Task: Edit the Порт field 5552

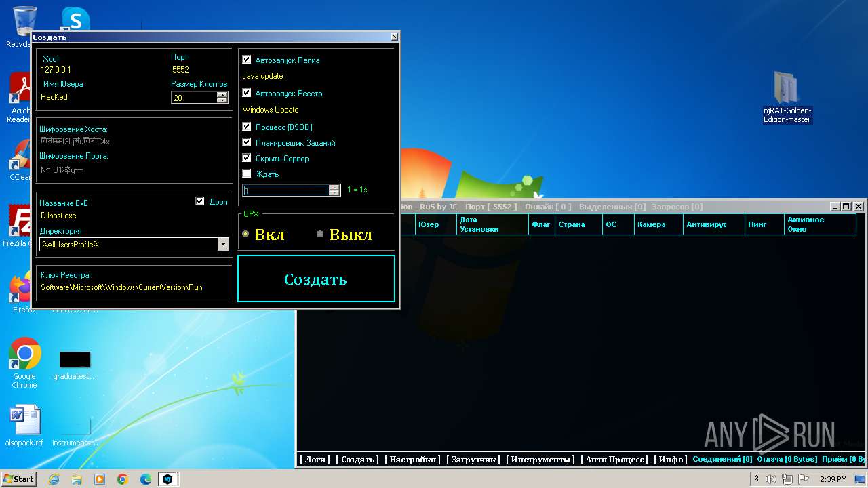Action: point(180,69)
